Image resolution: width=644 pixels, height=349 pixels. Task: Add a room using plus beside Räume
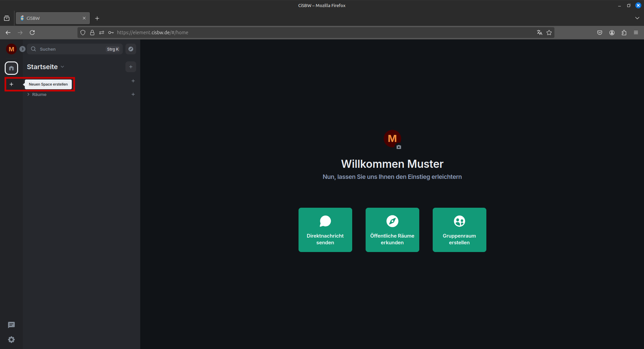coord(133,94)
